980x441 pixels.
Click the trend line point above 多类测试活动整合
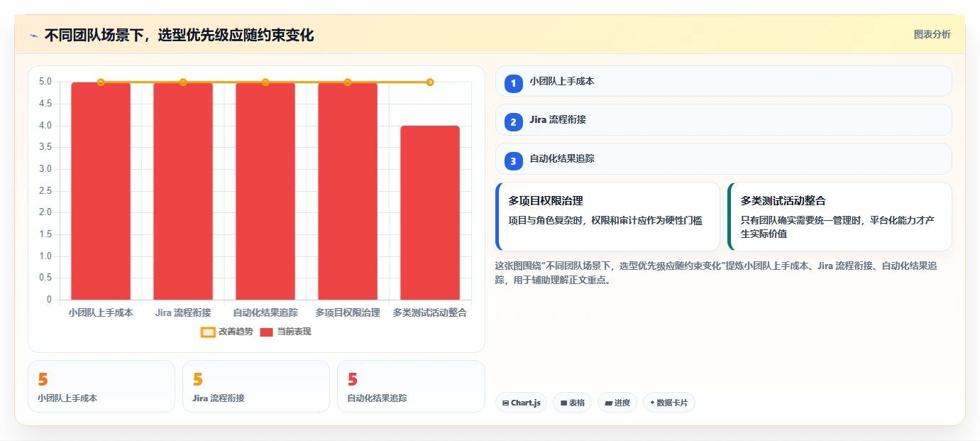(x=430, y=82)
